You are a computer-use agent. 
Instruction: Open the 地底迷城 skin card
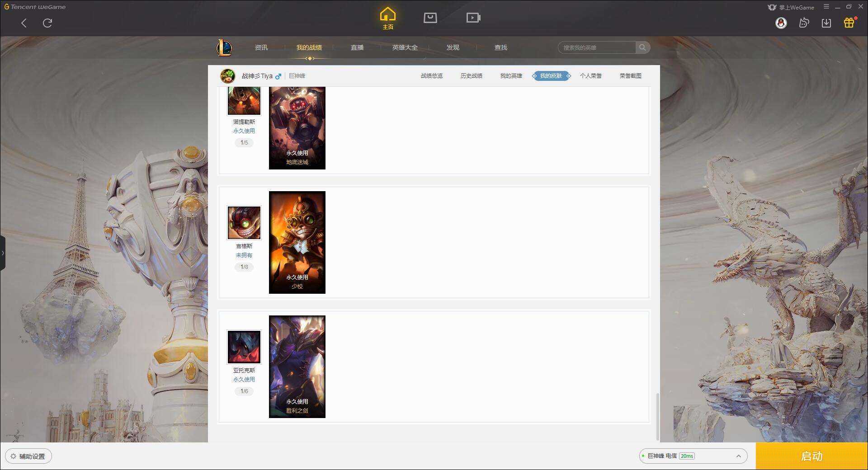click(297, 128)
